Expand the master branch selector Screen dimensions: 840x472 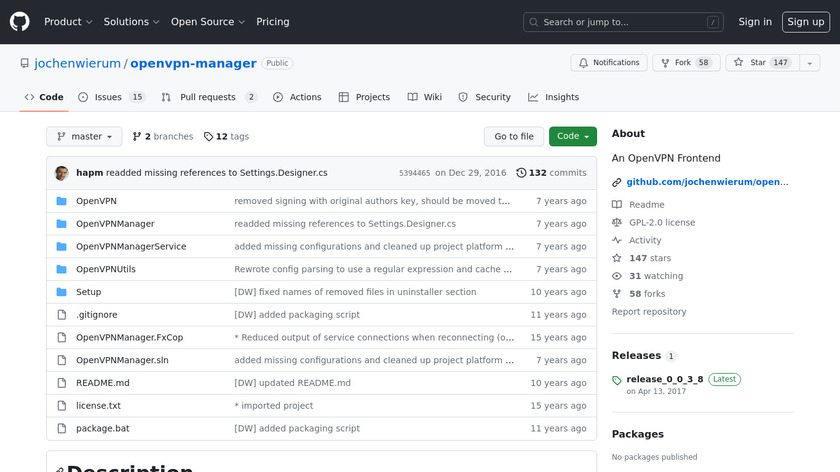(x=84, y=137)
